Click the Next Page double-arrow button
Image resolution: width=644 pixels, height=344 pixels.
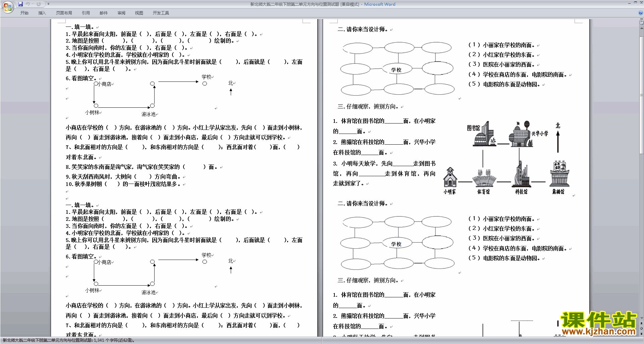point(642,333)
